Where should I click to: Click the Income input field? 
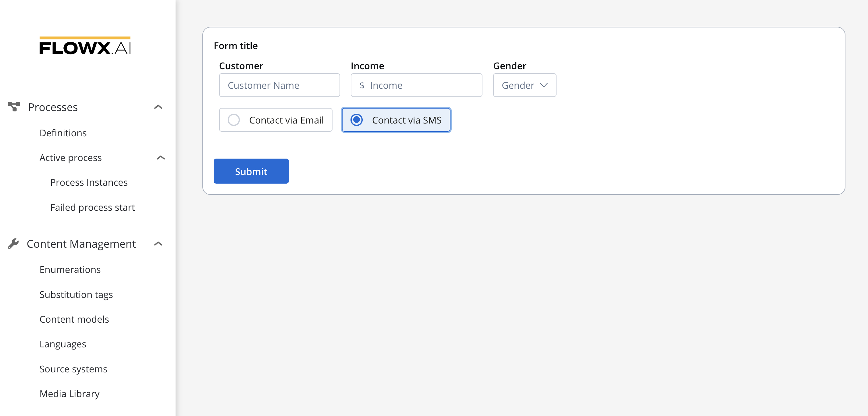[416, 85]
